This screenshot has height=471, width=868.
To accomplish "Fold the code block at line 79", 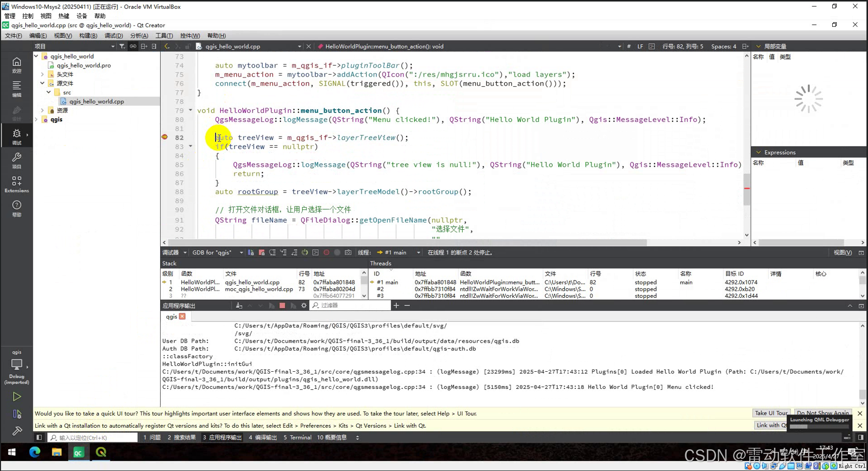I will click(x=190, y=110).
